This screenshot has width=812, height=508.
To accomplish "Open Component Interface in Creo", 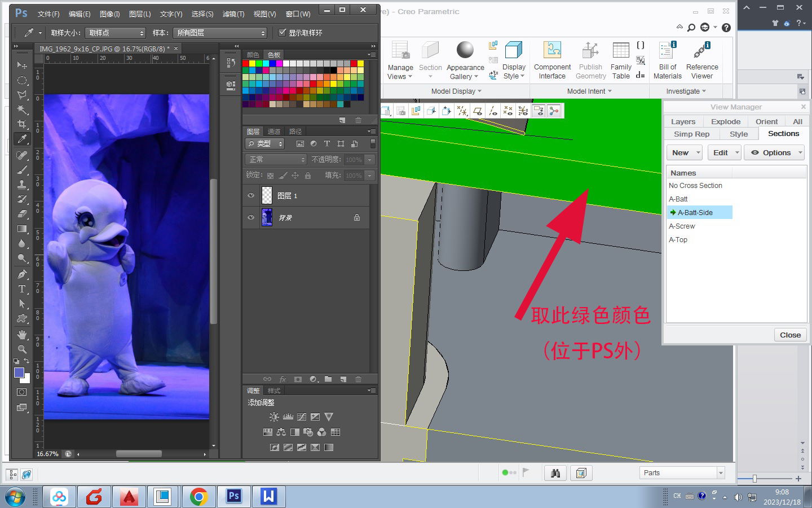I will [x=552, y=60].
